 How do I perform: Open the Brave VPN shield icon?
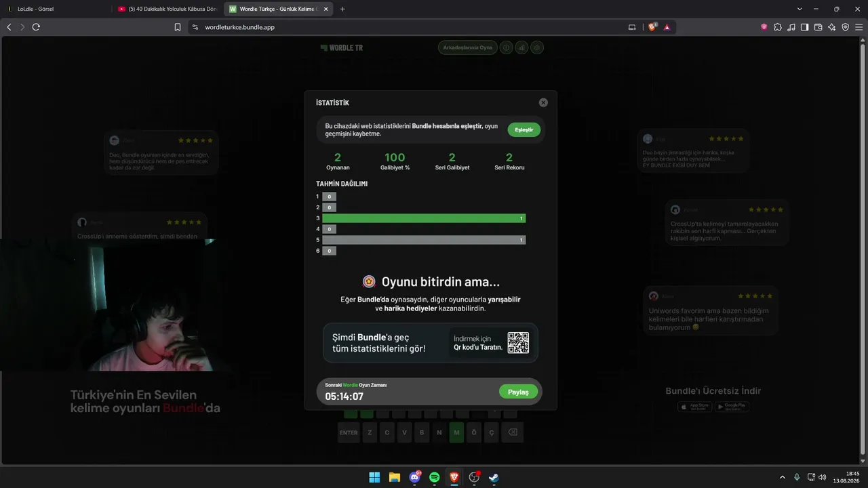(846, 27)
